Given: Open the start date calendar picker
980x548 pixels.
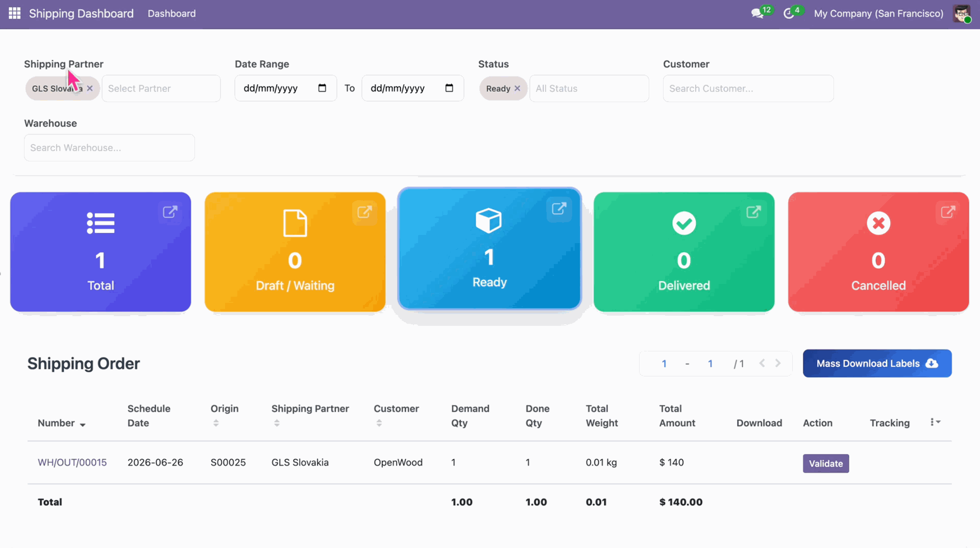Looking at the screenshot, I should tap(322, 88).
